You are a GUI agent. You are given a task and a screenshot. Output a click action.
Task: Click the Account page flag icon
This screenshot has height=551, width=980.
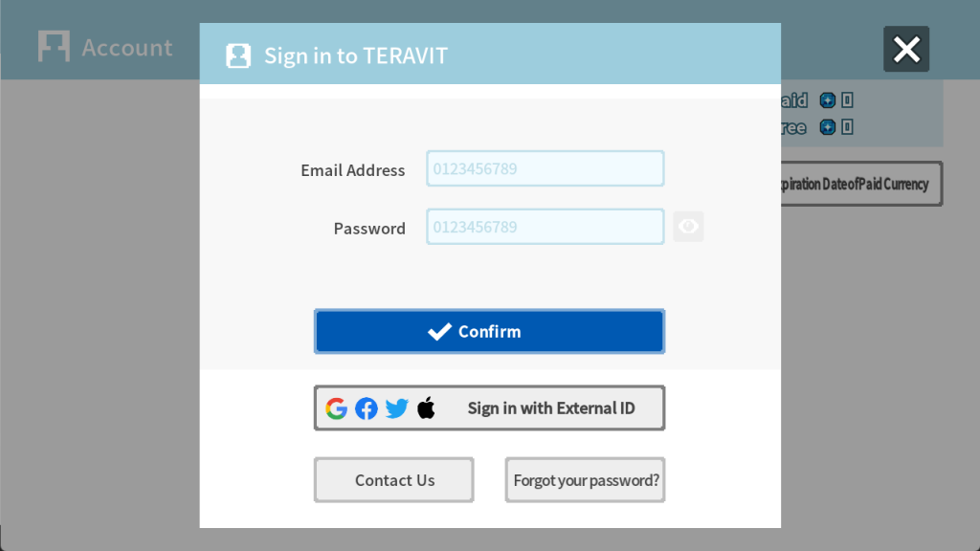pos(54,46)
